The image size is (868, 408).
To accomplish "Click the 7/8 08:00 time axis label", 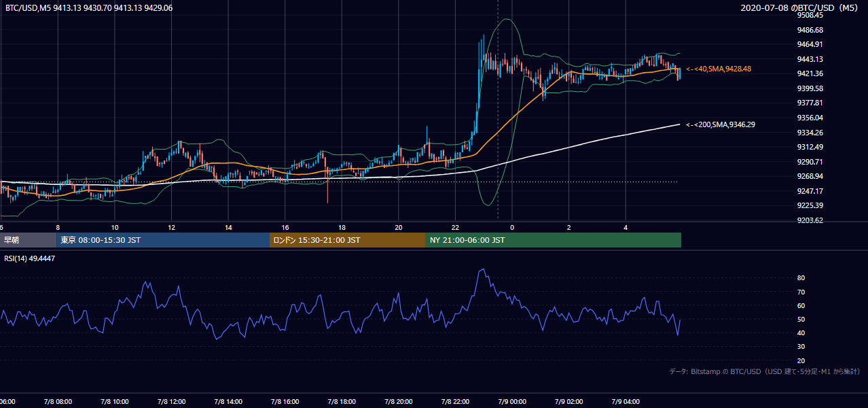I will 57,402.
